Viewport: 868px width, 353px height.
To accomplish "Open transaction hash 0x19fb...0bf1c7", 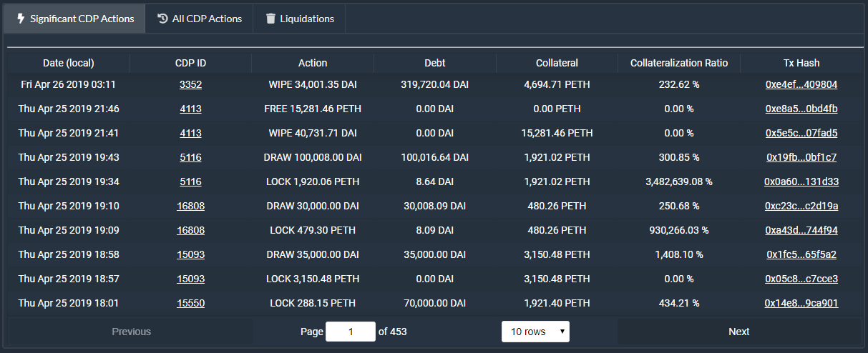I will 801,157.
